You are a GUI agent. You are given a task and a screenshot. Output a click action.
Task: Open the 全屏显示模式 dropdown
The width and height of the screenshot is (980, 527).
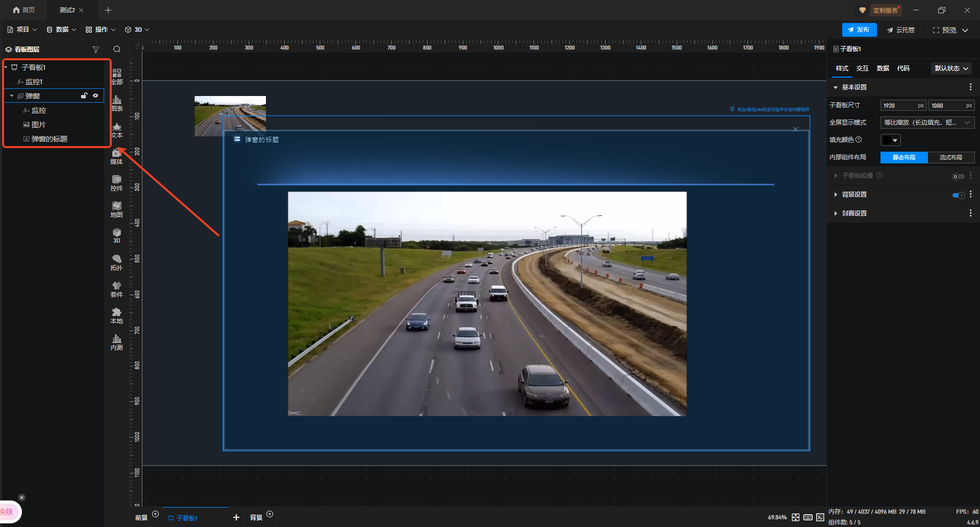[927, 123]
